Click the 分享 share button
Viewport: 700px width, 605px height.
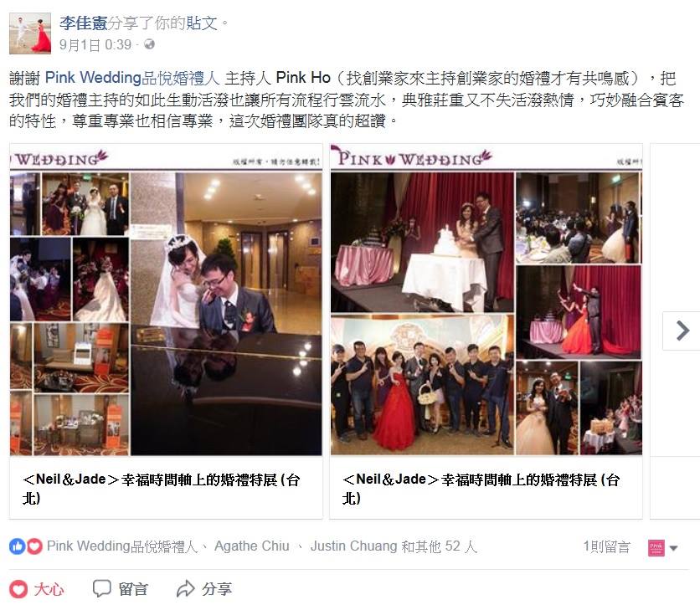(204, 589)
